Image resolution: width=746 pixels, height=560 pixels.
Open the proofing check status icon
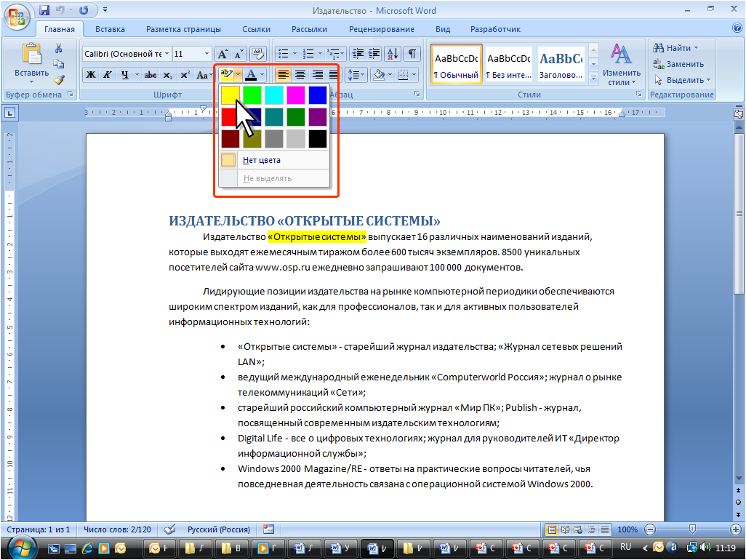(x=169, y=529)
